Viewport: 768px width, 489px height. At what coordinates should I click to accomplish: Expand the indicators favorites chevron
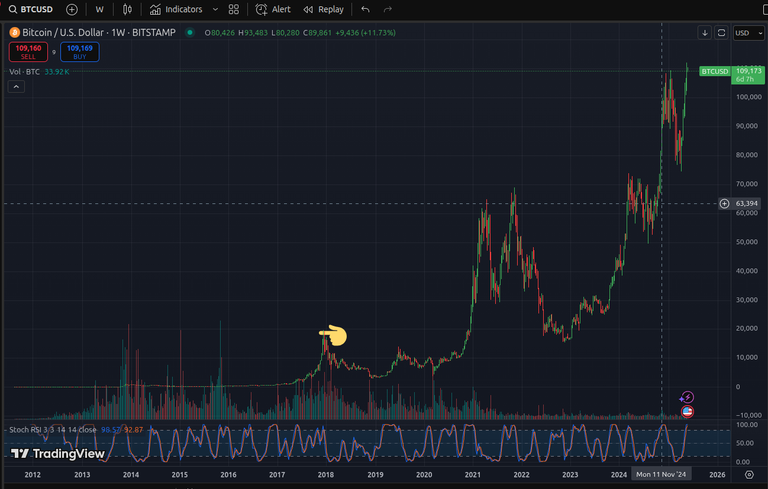click(215, 9)
